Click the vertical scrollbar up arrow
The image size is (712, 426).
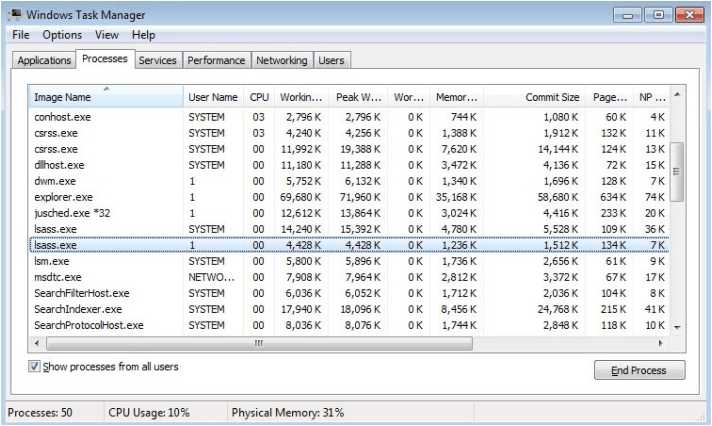pyautogui.click(x=677, y=94)
